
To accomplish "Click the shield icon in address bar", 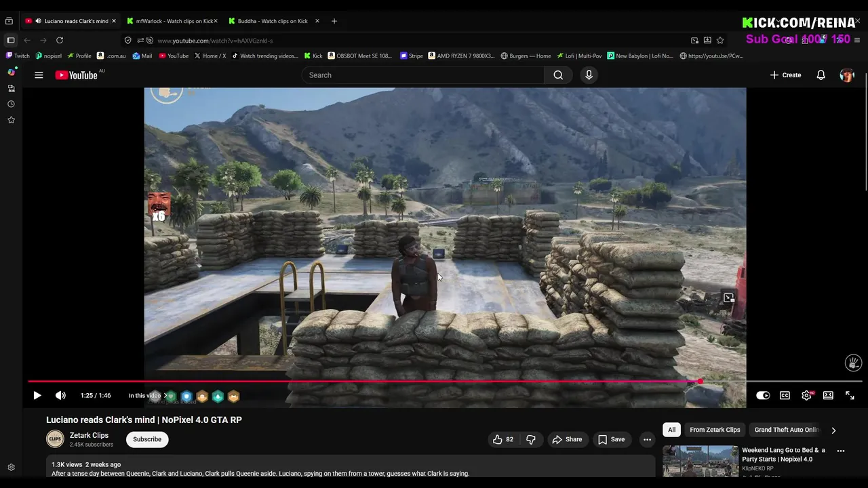I will (127, 41).
